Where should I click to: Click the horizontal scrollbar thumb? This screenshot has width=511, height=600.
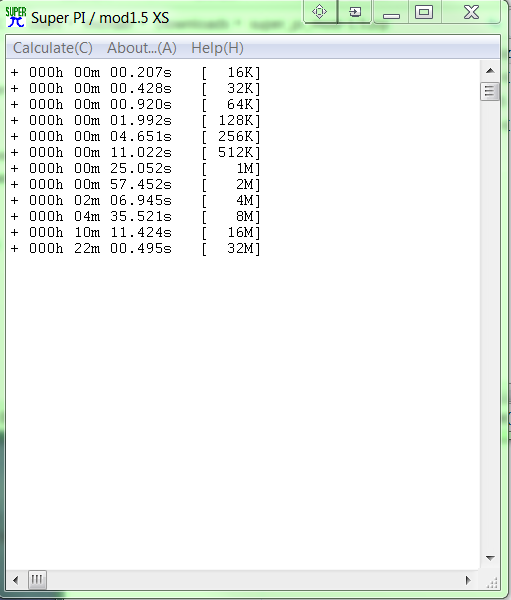[x=37, y=580]
